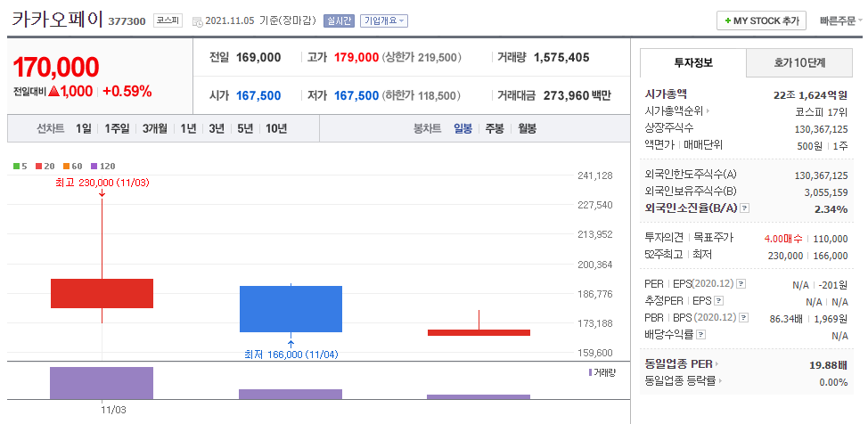Select the 3년 line chart period
Image resolution: width=868 pixels, height=424 pixels.
217,129
